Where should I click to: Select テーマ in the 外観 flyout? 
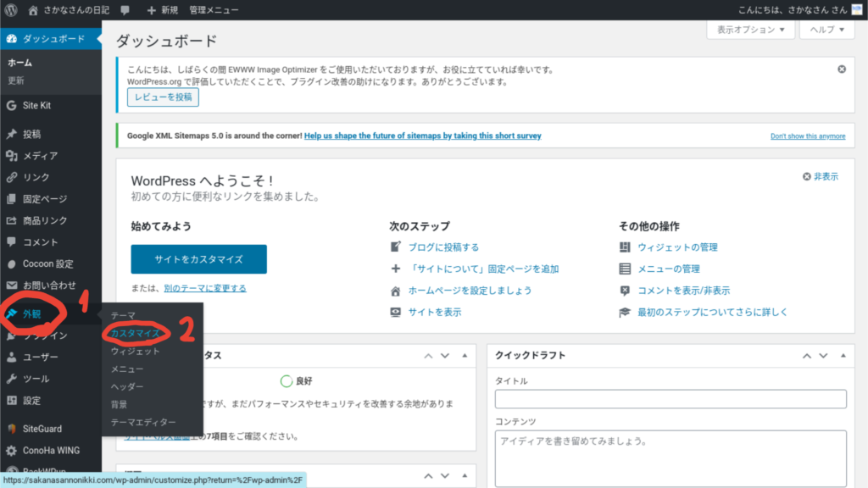(x=123, y=315)
